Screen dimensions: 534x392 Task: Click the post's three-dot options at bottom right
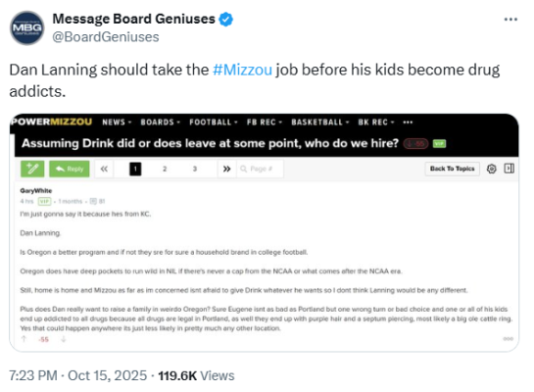click(508, 338)
